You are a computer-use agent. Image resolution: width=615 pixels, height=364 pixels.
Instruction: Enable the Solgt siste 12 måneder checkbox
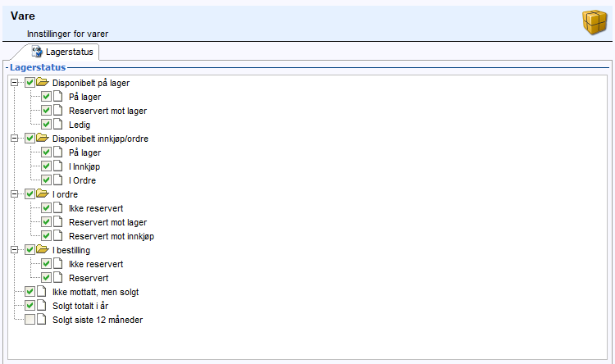click(30, 319)
